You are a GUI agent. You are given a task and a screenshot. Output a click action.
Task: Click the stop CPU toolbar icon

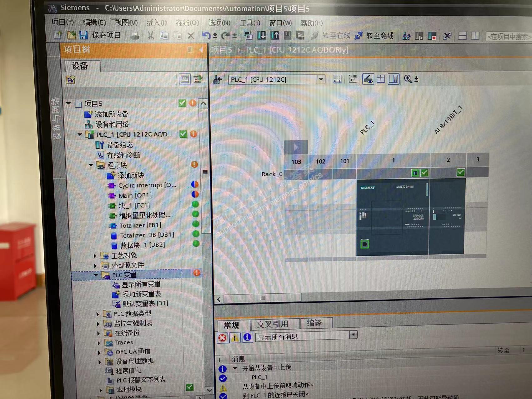coord(432,36)
